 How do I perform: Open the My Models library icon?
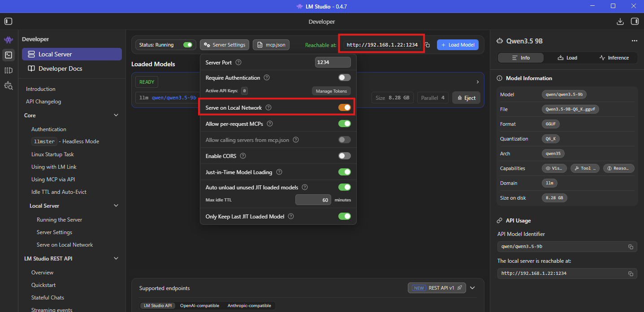9,70
